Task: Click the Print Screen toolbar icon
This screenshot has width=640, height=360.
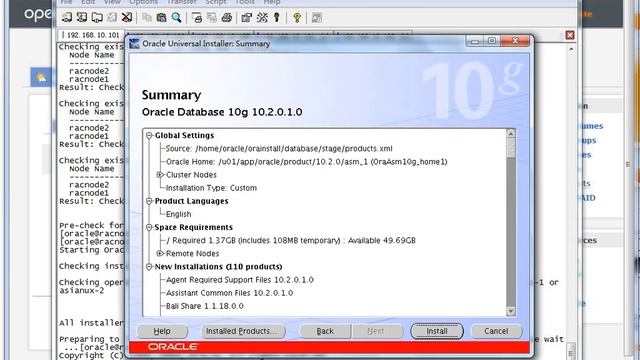Action: pyautogui.click(x=197, y=17)
